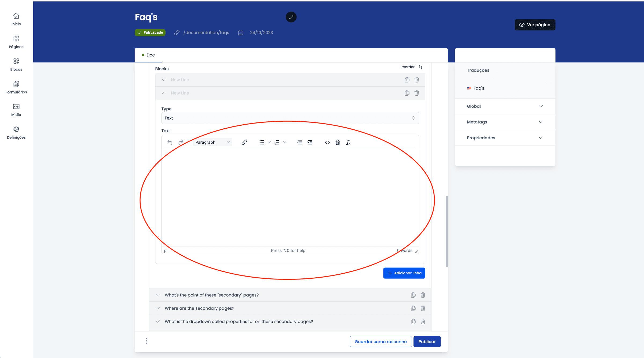Click the insert link icon in toolbar
644x358 pixels.
tap(244, 142)
